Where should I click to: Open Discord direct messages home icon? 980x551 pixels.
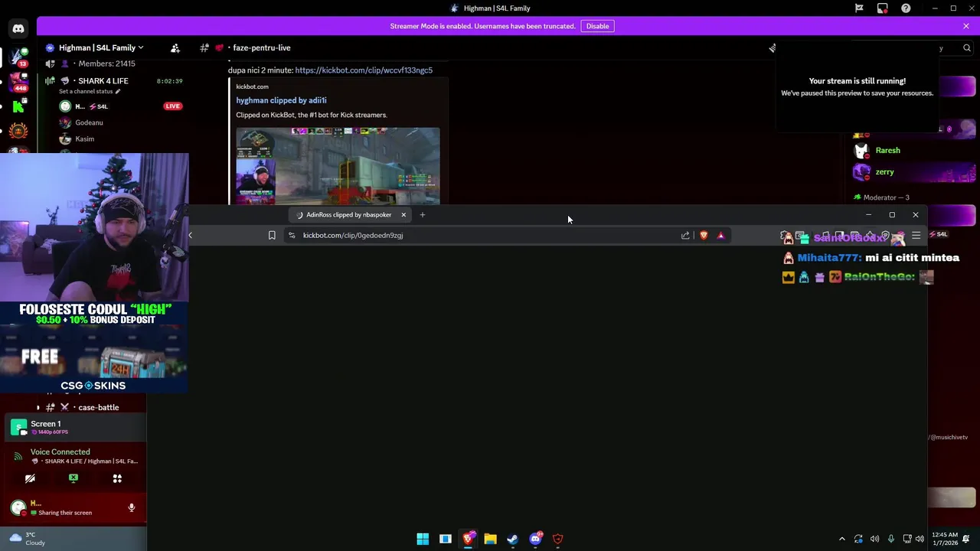(x=18, y=29)
